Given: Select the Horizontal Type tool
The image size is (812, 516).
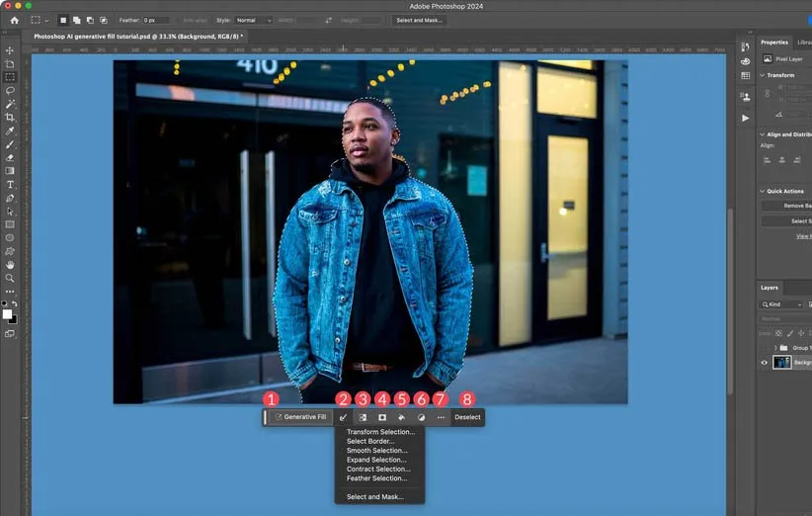Looking at the screenshot, I should coord(10,184).
